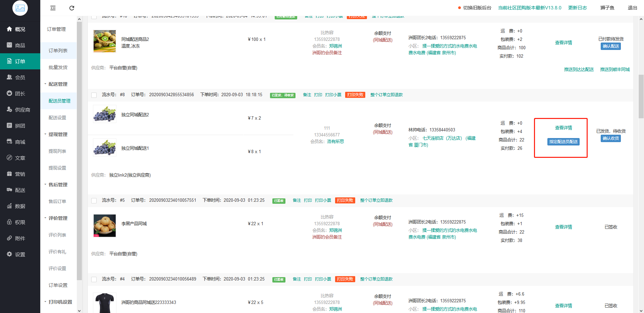644x313 pixels.
Task: Click member name 洛有所思
Action: pos(335,141)
